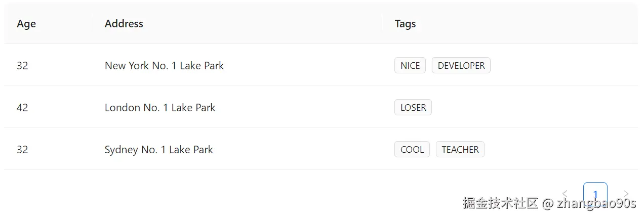Click the LOSER tag
644x219 pixels.
point(413,107)
